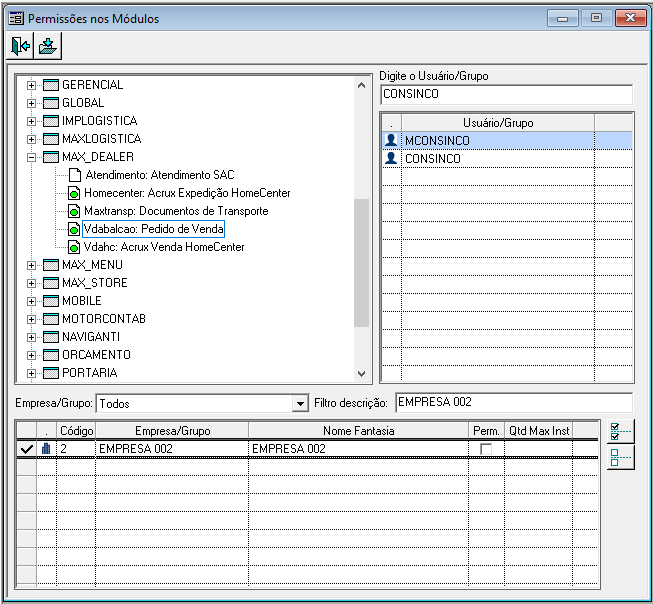Click the Empresa/Grupo column header
The image size is (653, 604).
[x=172, y=430]
